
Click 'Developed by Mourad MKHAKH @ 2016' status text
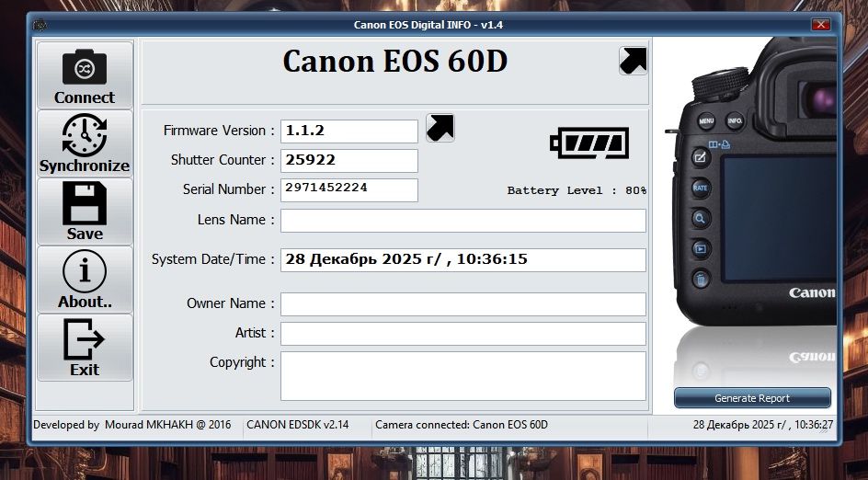132,425
